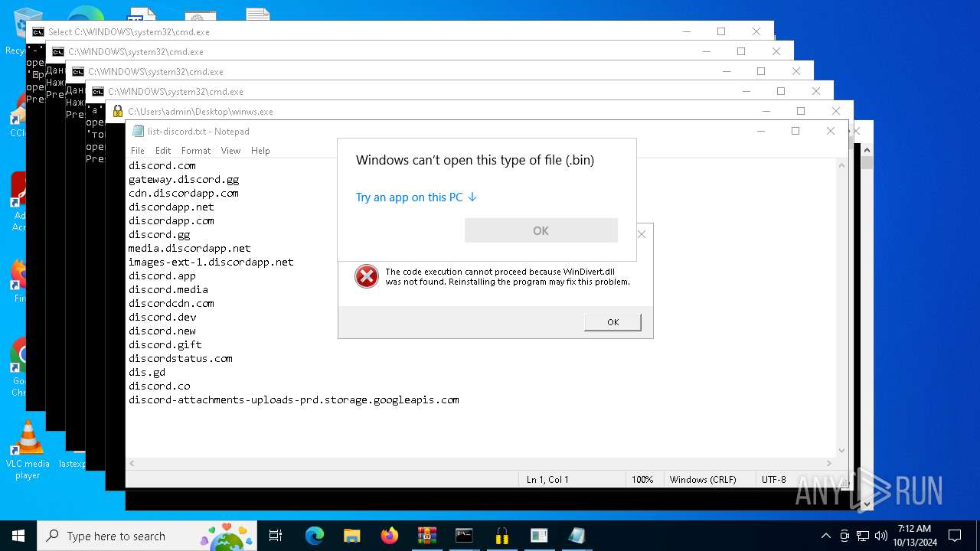Open WinRAR from the taskbar
The image size is (980, 551).
426,536
